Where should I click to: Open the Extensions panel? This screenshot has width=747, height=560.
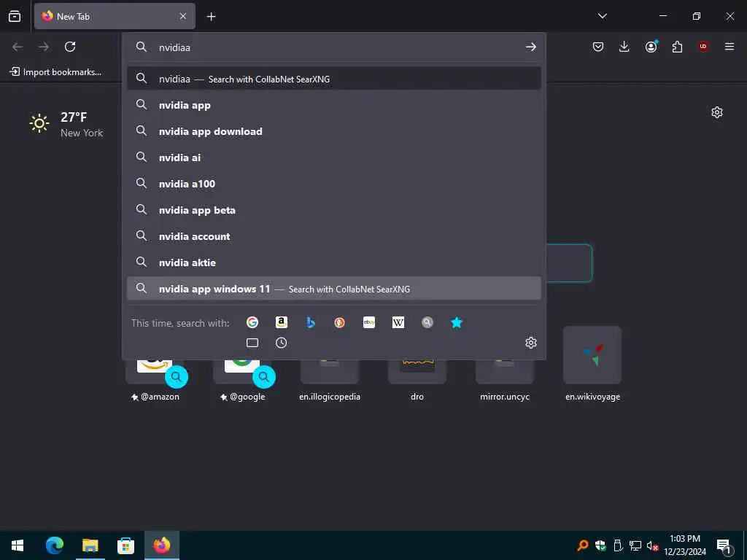click(x=677, y=47)
